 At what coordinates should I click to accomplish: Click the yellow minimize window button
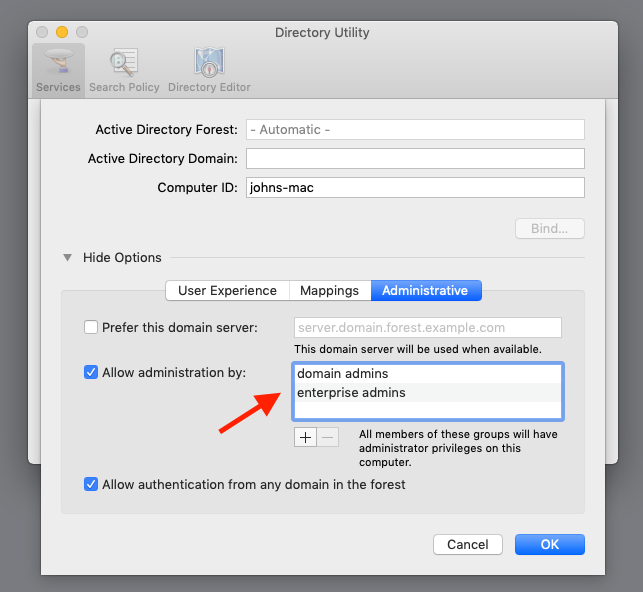click(62, 32)
